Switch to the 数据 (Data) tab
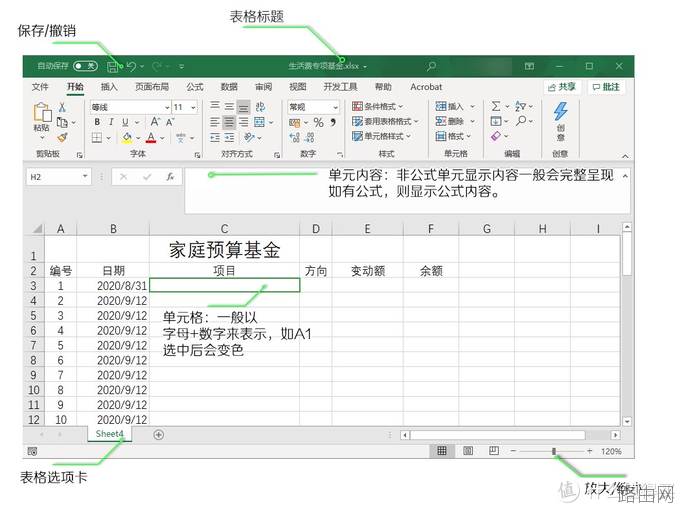Viewport: 680px width, 508px height. [229, 87]
